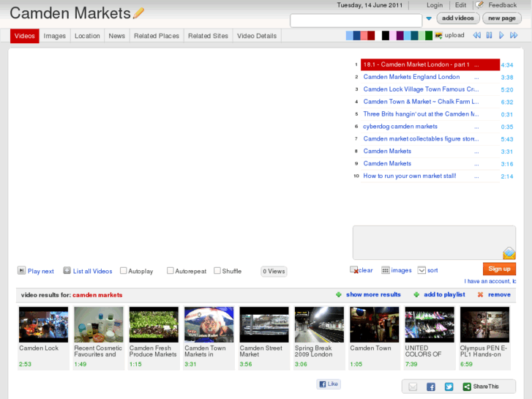Open the UNITED COLORS OF video thumbnail
Image resolution: width=532 pixels, height=399 pixels.
pos(430,324)
